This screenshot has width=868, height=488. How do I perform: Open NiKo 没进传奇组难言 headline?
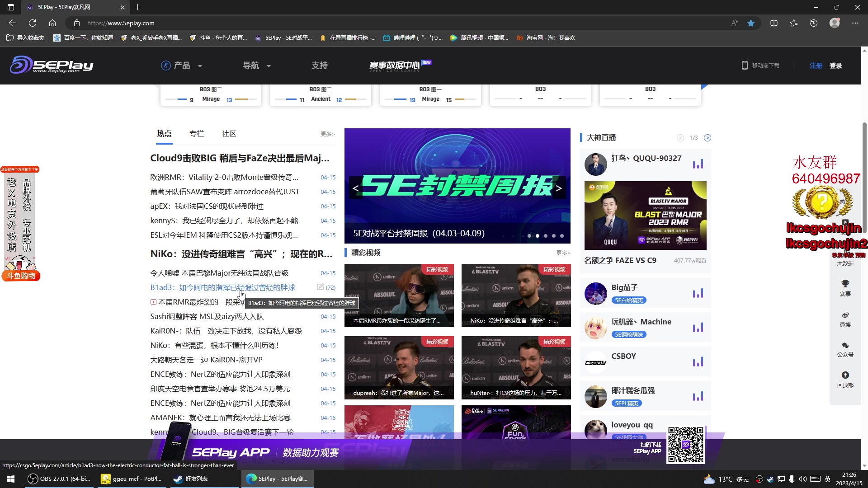tap(241, 254)
